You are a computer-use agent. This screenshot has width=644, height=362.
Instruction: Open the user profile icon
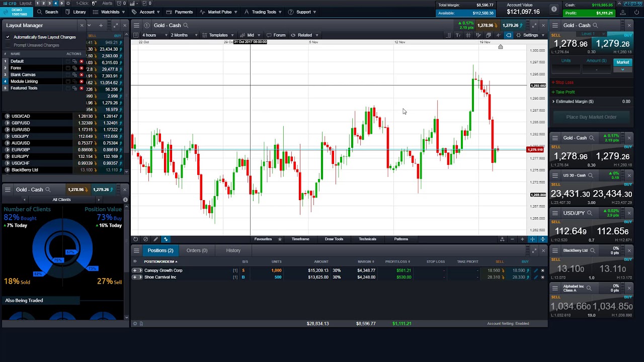pyautogui.click(x=623, y=13)
